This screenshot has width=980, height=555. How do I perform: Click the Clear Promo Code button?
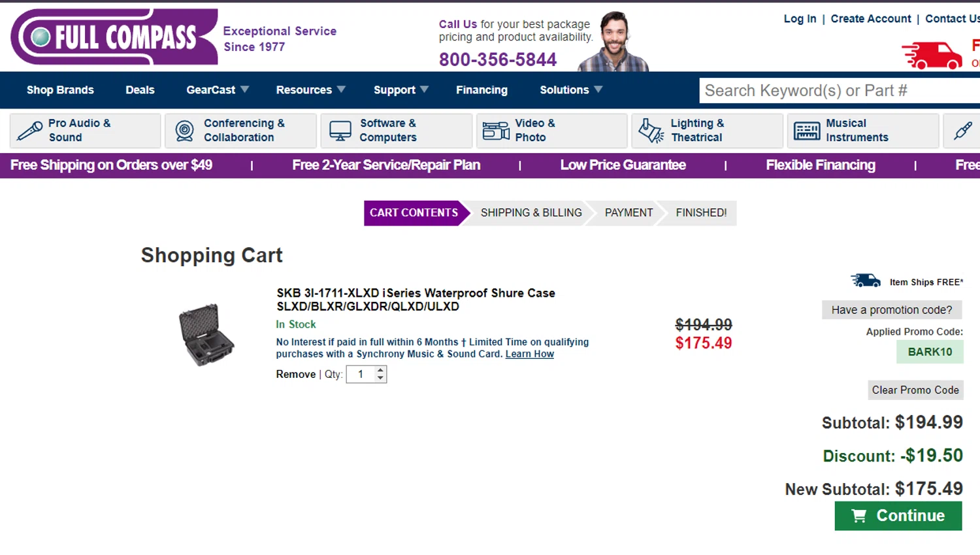click(x=915, y=390)
